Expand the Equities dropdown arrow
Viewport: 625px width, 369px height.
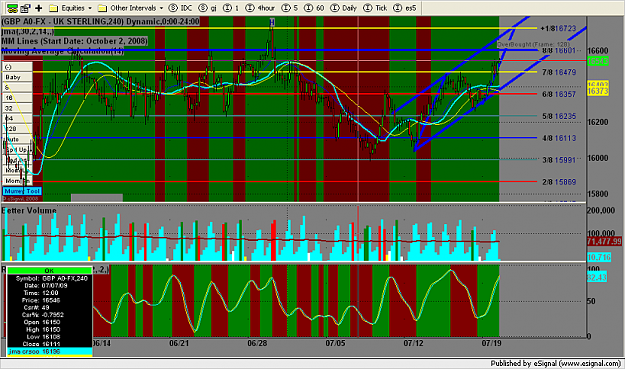[x=90, y=8]
